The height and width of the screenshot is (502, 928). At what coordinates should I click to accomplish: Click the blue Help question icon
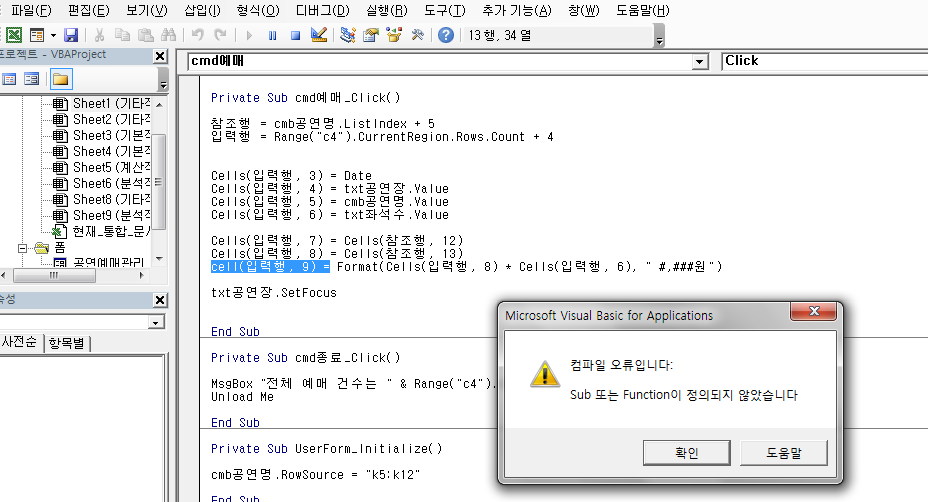coord(446,35)
